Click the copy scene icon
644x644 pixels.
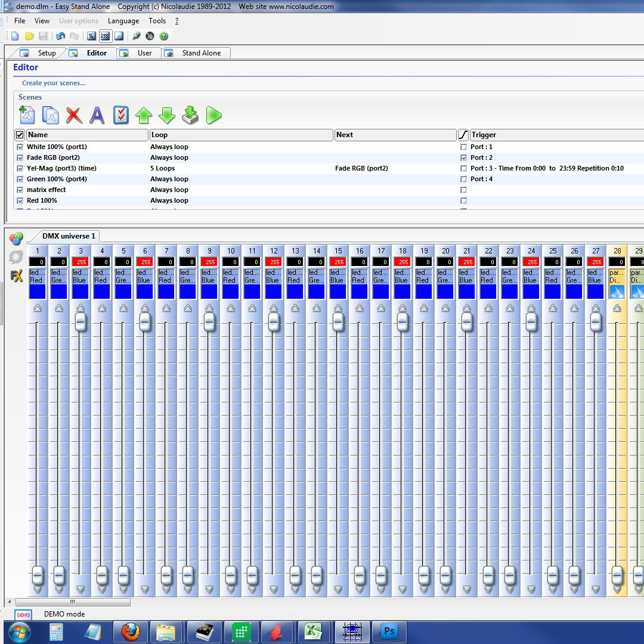51,114
